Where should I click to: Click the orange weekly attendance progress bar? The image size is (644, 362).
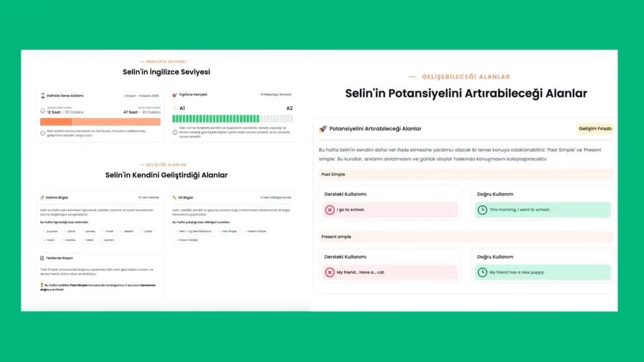coord(100,122)
